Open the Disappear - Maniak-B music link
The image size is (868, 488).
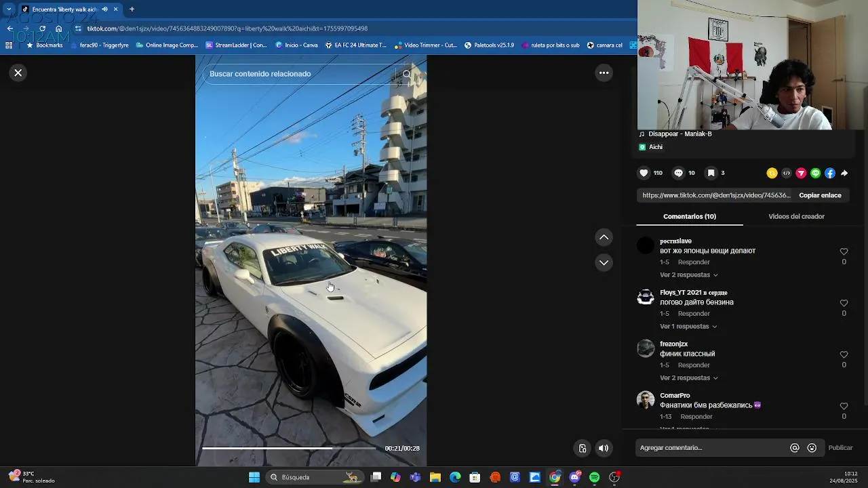pos(679,134)
